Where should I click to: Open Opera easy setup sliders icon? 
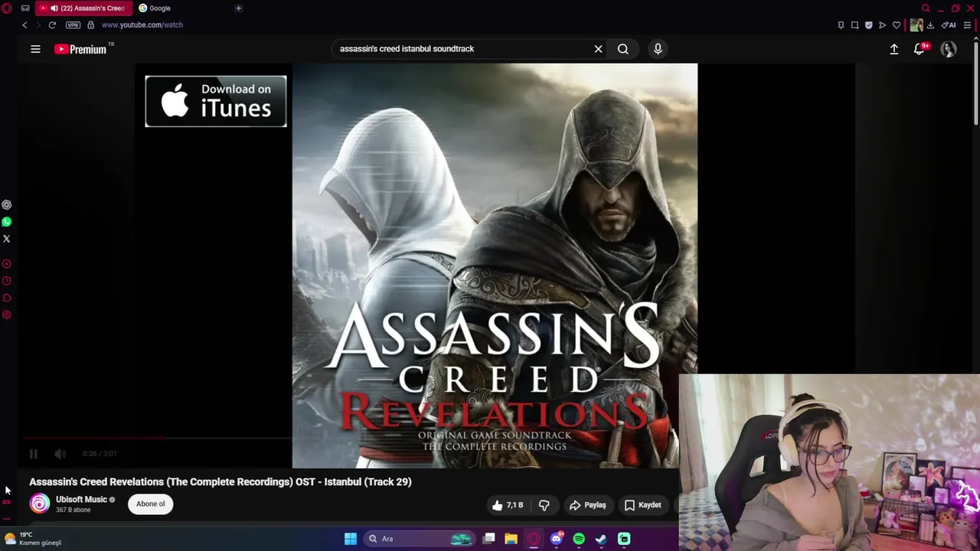[x=967, y=25]
